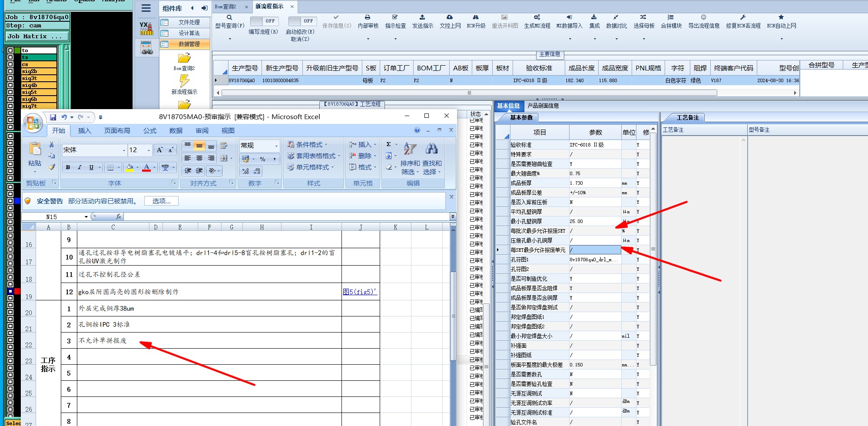This screenshot has width=868, height=426.
Task: Expand the dropdown arrow under 指示检查
Action: pyautogui.click(x=395, y=39)
